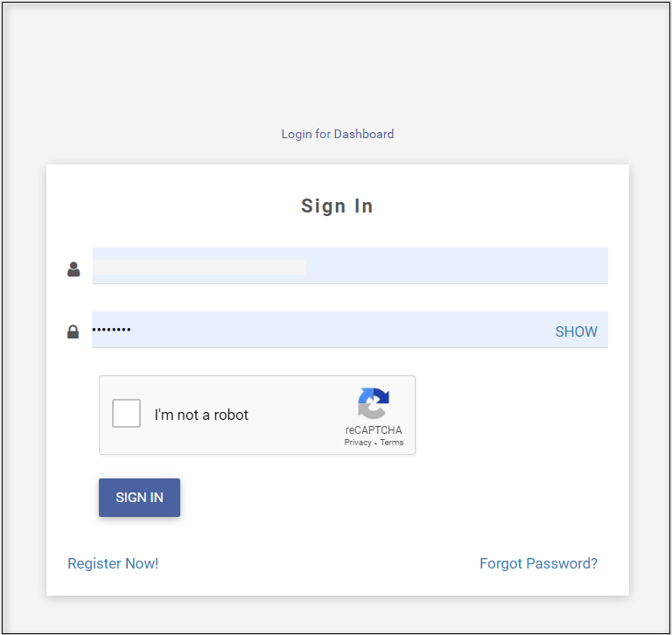
Task: Click the reCAPTCHA logo icon
Action: [x=374, y=403]
